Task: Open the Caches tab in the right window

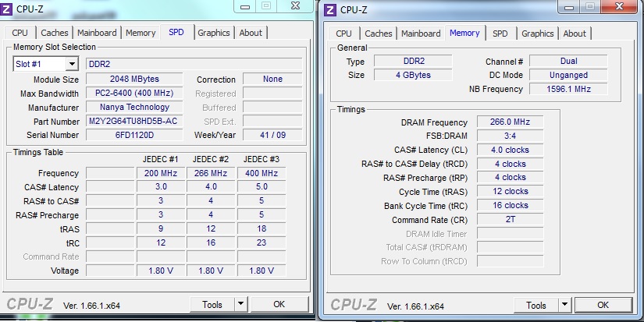Action: pyautogui.click(x=379, y=34)
